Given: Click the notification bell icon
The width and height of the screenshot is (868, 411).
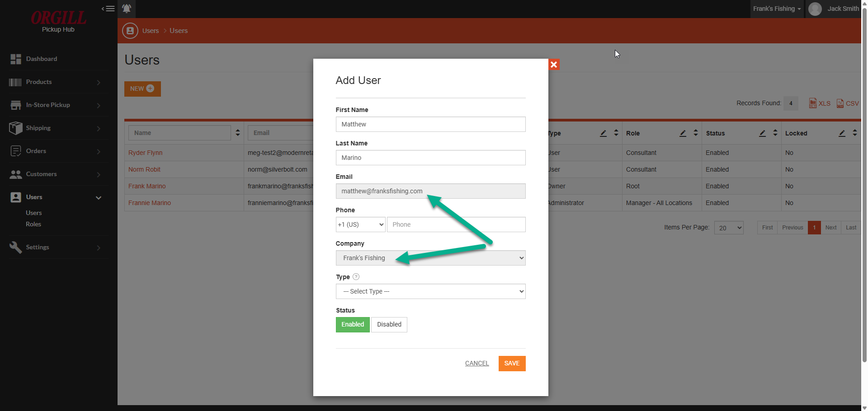Looking at the screenshot, I should (x=127, y=9).
